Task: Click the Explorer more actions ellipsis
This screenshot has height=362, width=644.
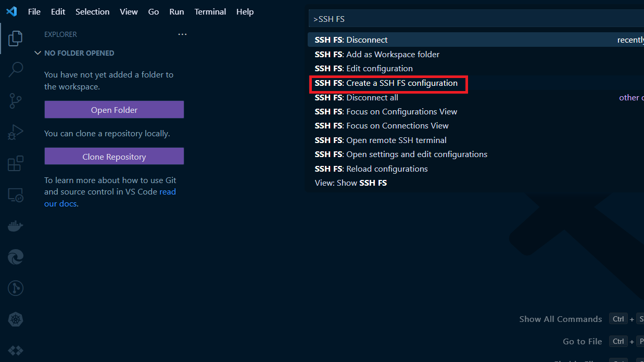Action: [x=182, y=34]
